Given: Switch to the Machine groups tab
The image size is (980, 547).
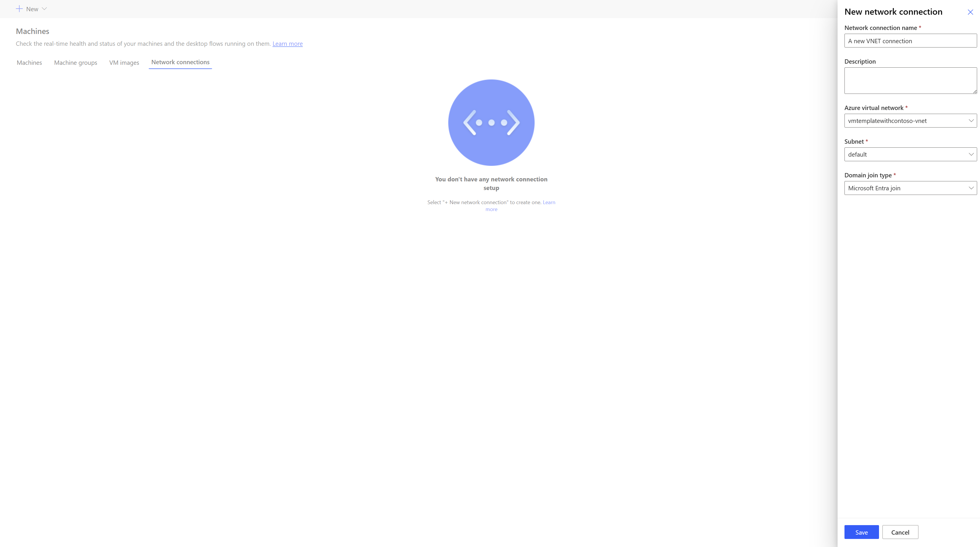Looking at the screenshot, I should coord(75,62).
